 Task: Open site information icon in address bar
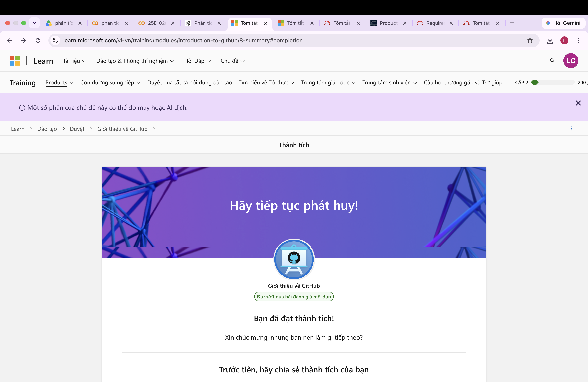(x=55, y=40)
